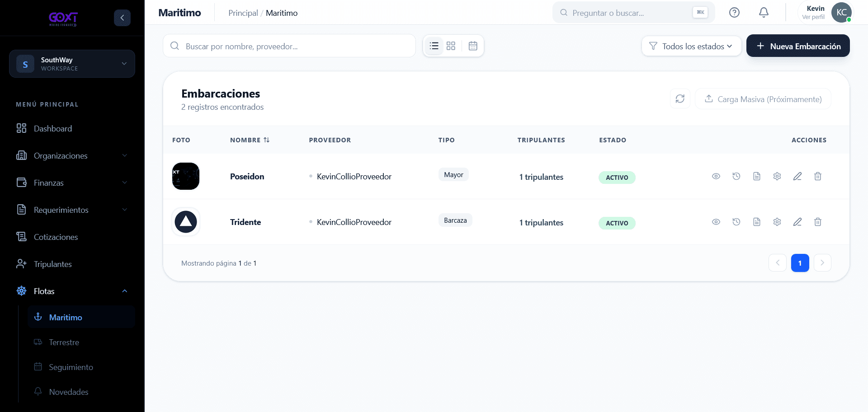
Task: Edit Poseidon with pencil icon
Action: click(797, 176)
